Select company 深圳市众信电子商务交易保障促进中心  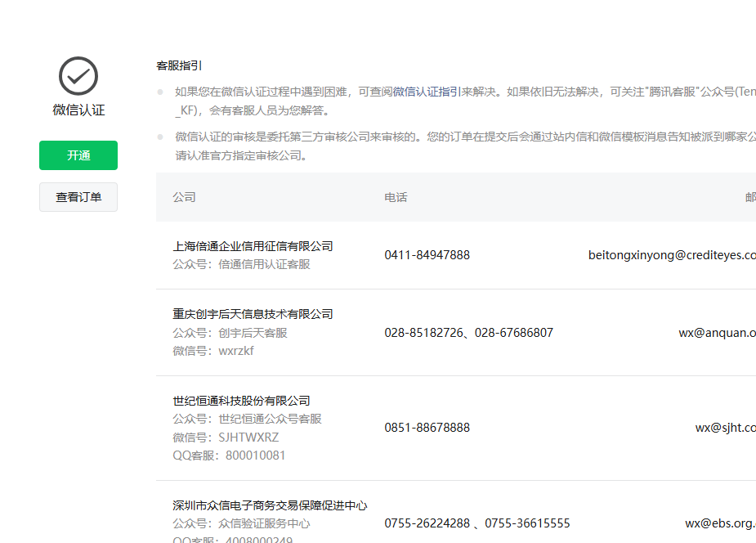click(x=270, y=505)
